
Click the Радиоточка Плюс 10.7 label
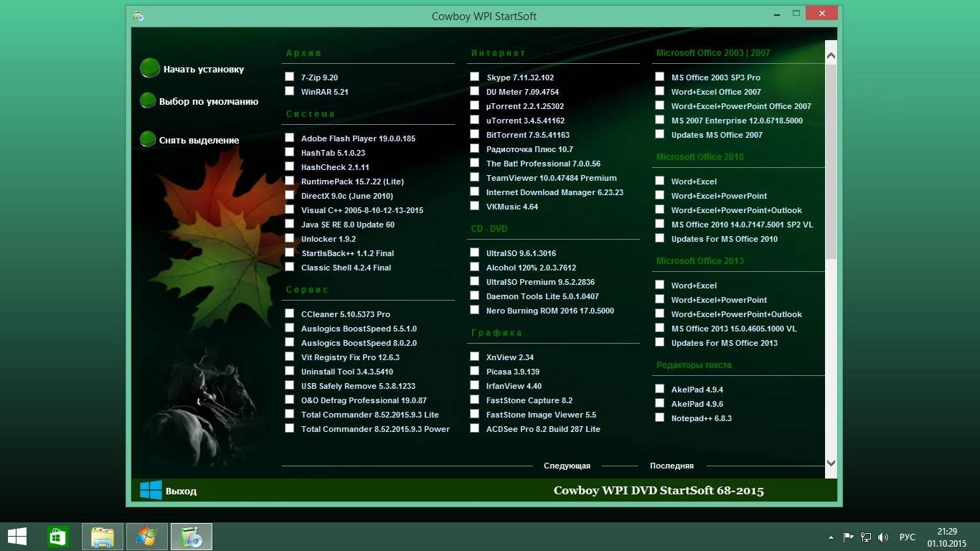point(529,149)
